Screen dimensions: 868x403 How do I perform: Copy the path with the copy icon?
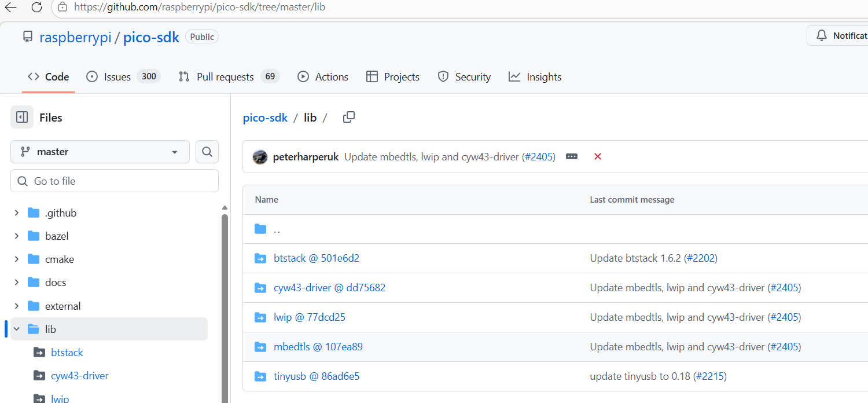tap(349, 118)
